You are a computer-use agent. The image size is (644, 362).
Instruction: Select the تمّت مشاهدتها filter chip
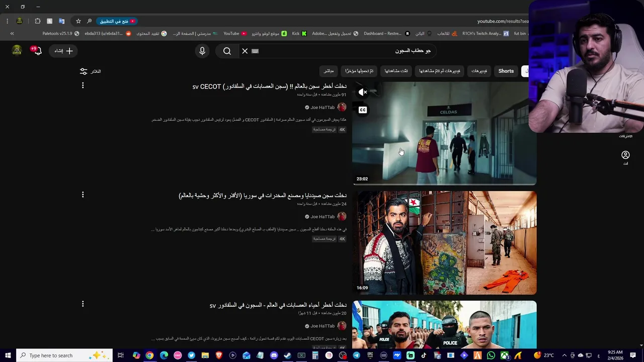[x=396, y=71]
